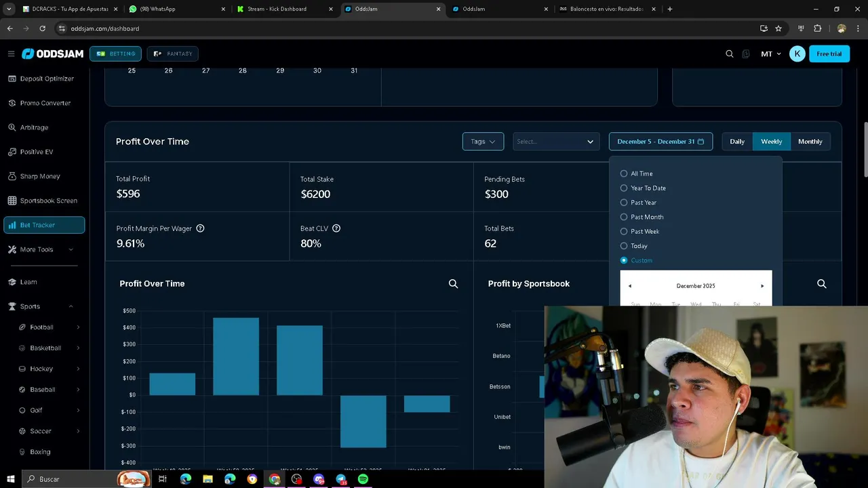Switch chart to Weekly view

coord(771,142)
